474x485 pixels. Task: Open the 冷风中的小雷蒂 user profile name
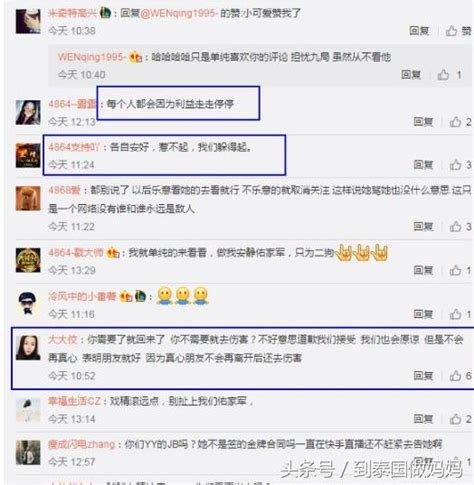82,296
